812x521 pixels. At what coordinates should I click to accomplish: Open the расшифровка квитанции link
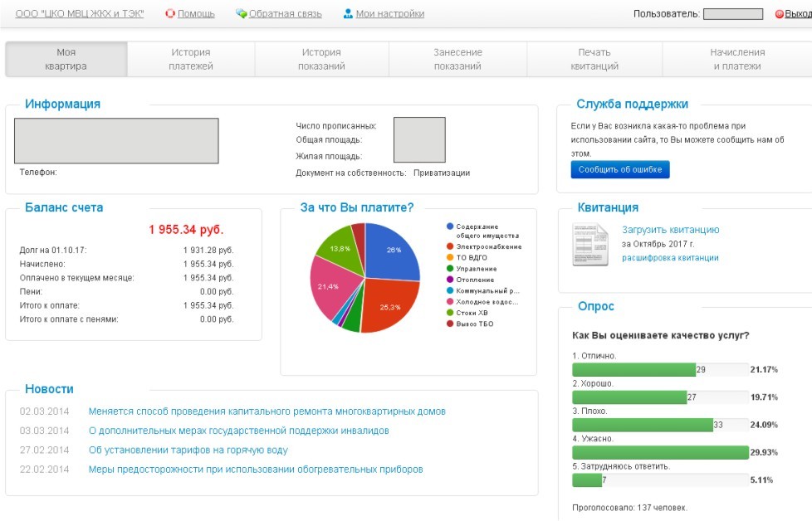point(670,258)
